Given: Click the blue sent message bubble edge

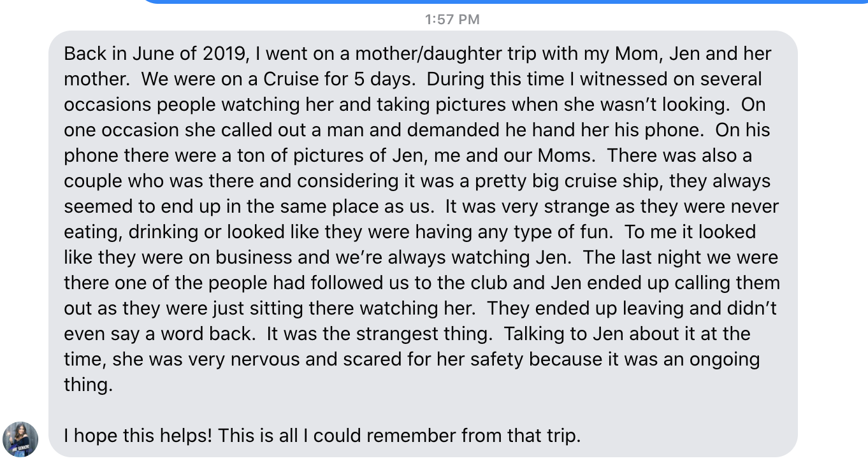Looking at the screenshot, I should (503, 2).
